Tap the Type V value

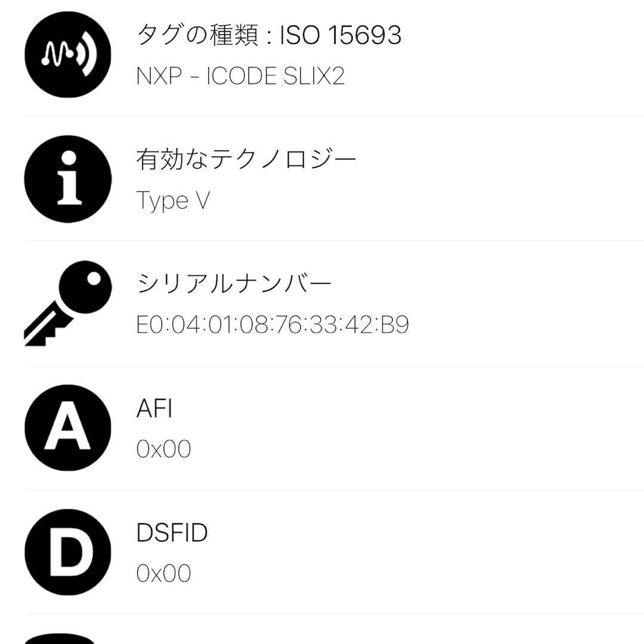173,200
